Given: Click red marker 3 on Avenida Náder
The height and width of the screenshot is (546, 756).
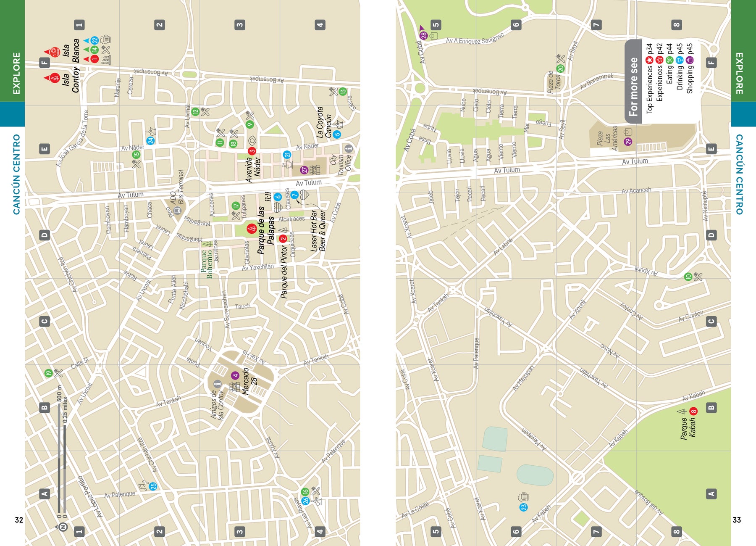Looking at the screenshot, I should coord(252,151).
